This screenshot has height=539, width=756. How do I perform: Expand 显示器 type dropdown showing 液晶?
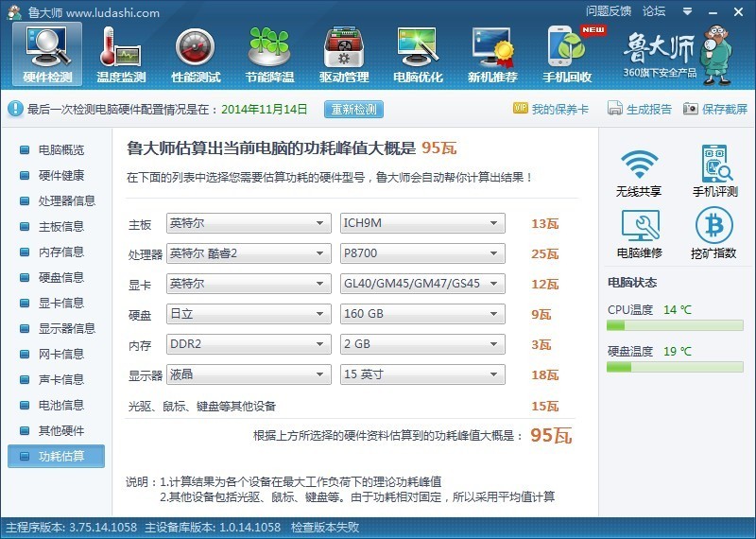click(x=249, y=374)
